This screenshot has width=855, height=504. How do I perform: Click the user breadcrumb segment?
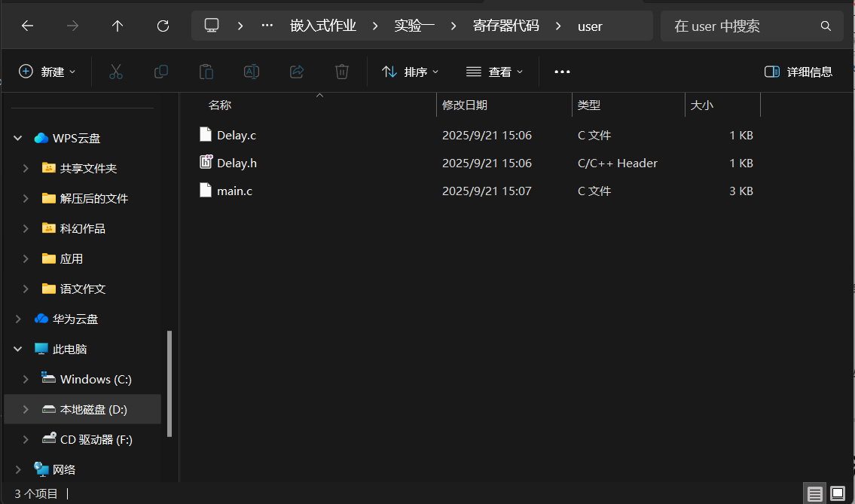tap(590, 26)
